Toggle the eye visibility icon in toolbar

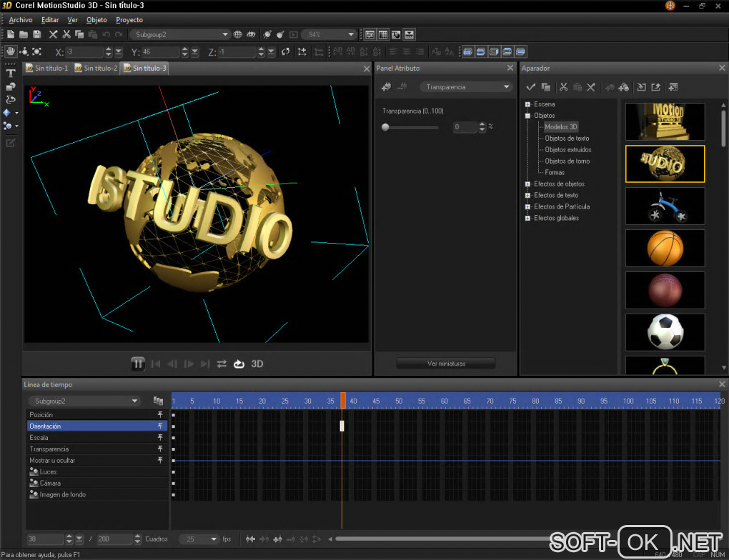251,34
